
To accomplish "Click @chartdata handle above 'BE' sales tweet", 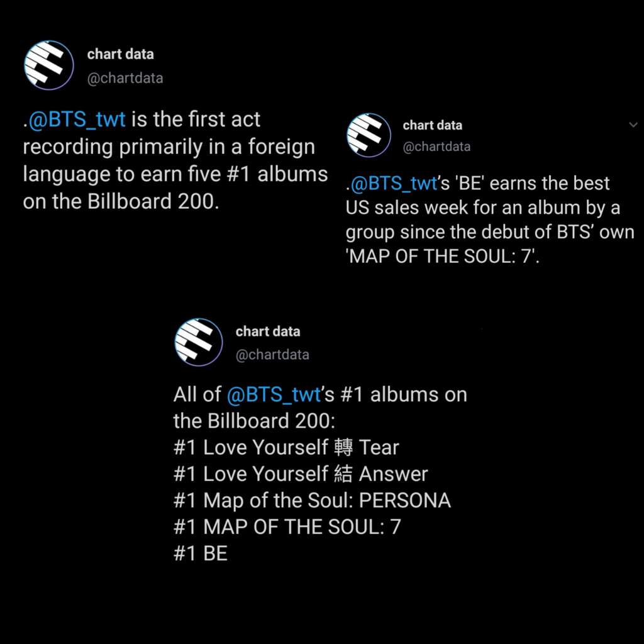I will (x=436, y=147).
